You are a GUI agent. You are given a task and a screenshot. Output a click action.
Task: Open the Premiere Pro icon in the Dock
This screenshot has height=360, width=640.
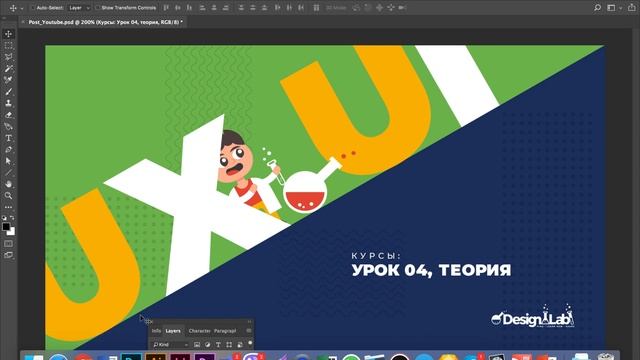(205, 358)
